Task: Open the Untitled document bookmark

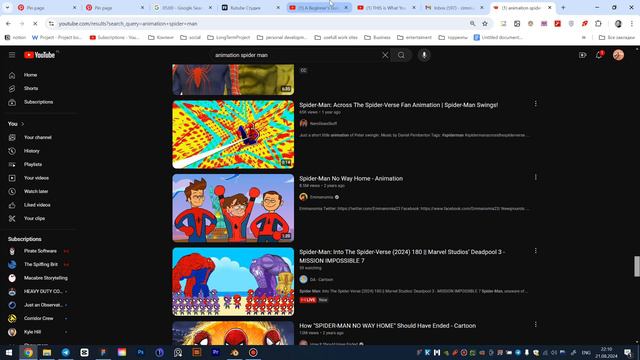Action: tap(498, 38)
